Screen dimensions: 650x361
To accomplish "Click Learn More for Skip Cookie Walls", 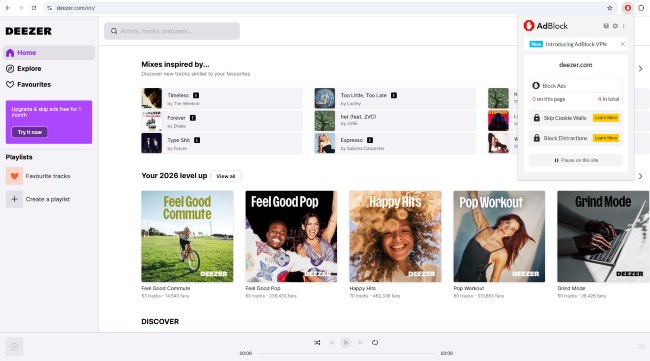I will (x=606, y=118).
